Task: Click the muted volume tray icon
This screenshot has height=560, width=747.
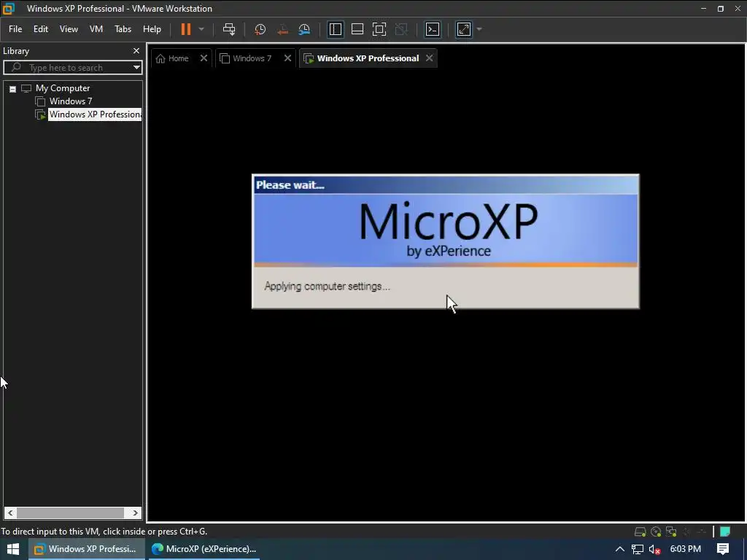Action: (655, 549)
